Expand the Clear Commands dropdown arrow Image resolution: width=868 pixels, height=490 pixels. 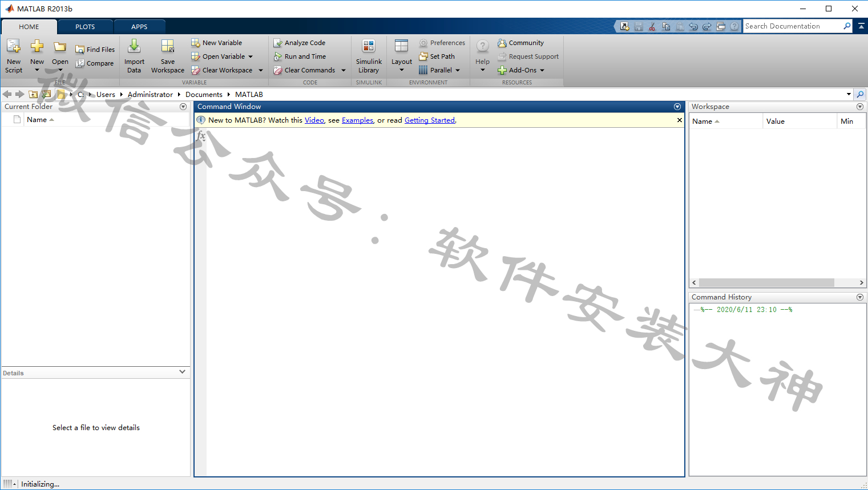point(344,70)
